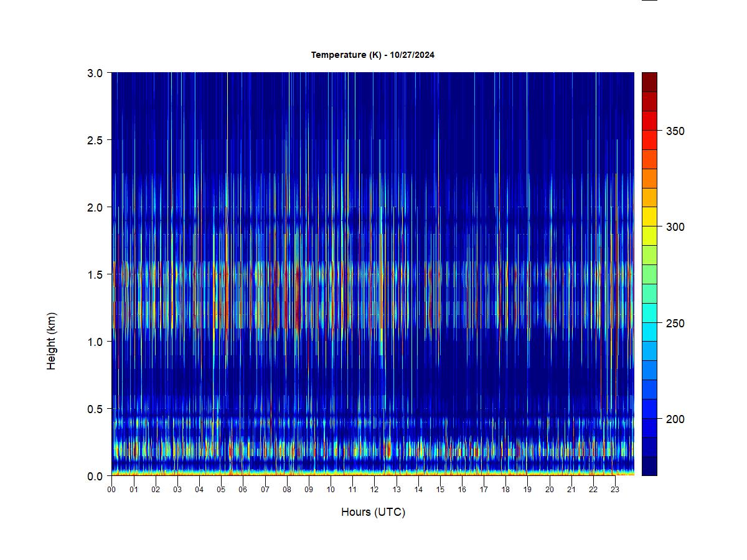Click the 350 colorbar label

pos(675,131)
